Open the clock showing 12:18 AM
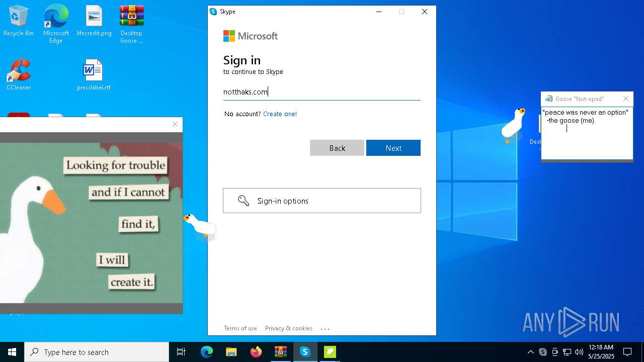Screen dimensions: 644x362 [x=601, y=352]
